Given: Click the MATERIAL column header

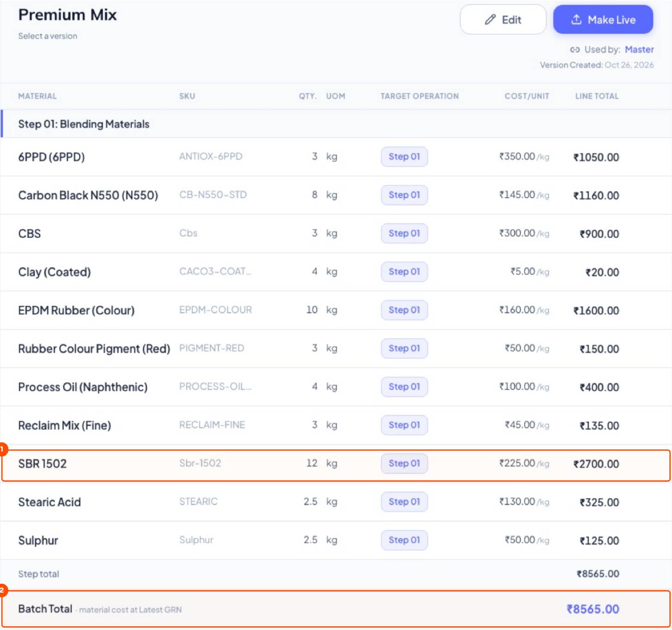Looking at the screenshot, I should point(37,96).
